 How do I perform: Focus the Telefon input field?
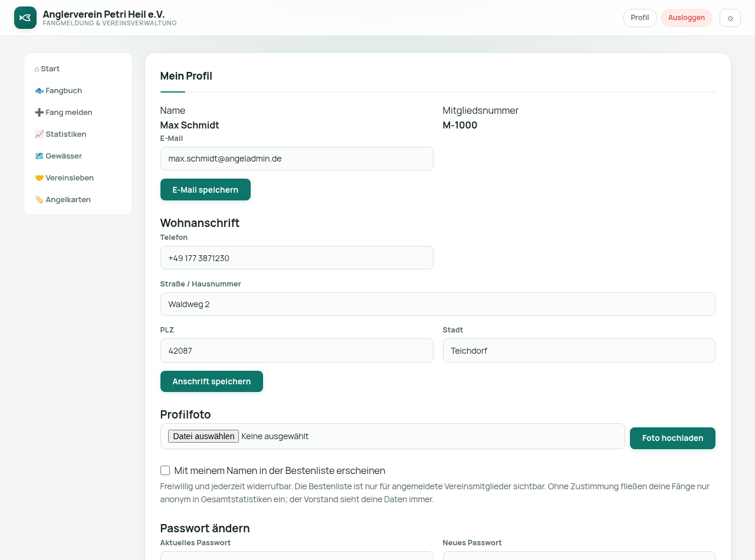point(297,258)
